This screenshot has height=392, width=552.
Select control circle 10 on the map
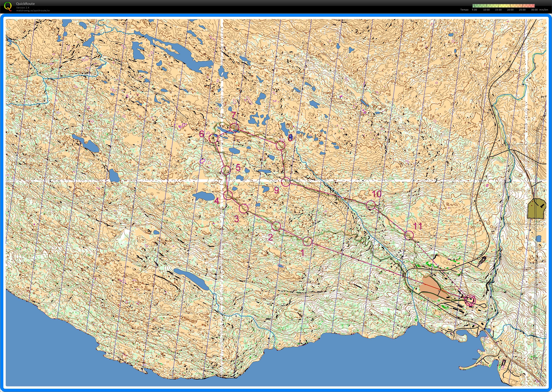(371, 205)
